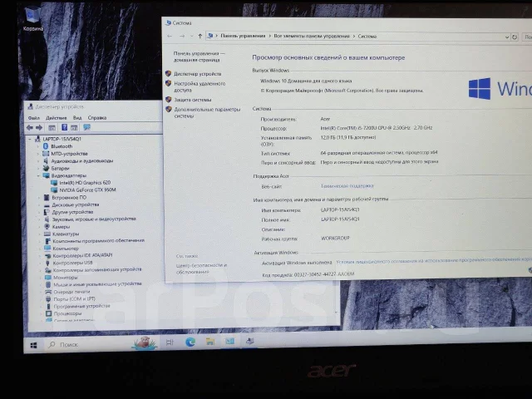Expand the Батареи category arrow
The height and width of the screenshot is (399, 532).
(38, 168)
